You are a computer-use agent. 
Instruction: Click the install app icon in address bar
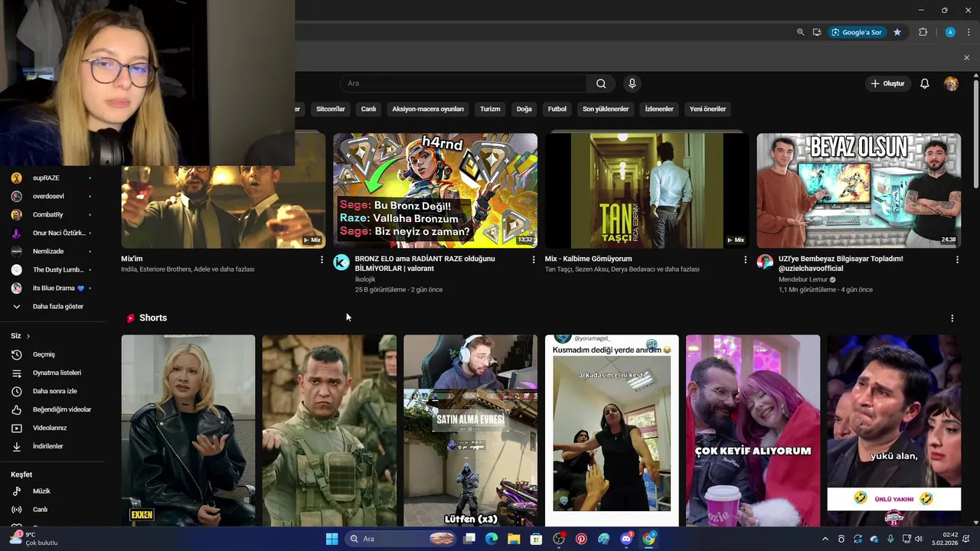pos(817,32)
